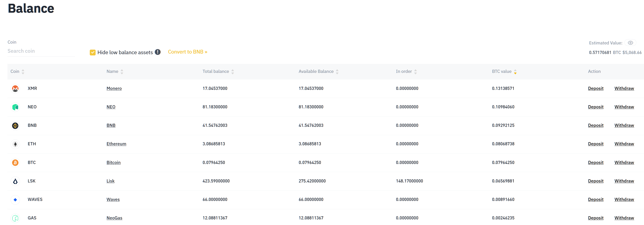Screen dimensions: 644x225
Task: Open the Ethereum name link
Action: tap(116, 144)
